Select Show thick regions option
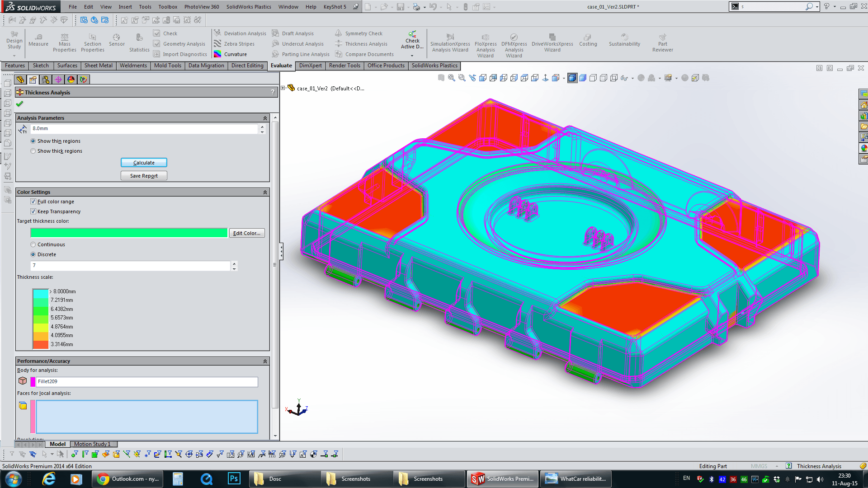The width and height of the screenshot is (868, 488). click(x=33, y=151)
